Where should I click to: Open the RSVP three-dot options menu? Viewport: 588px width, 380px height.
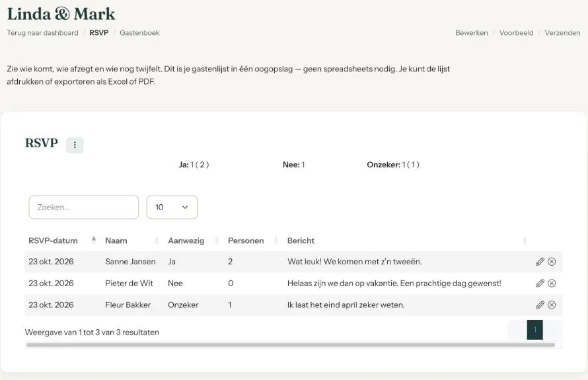pyautogui.click(x=75, y=145)
